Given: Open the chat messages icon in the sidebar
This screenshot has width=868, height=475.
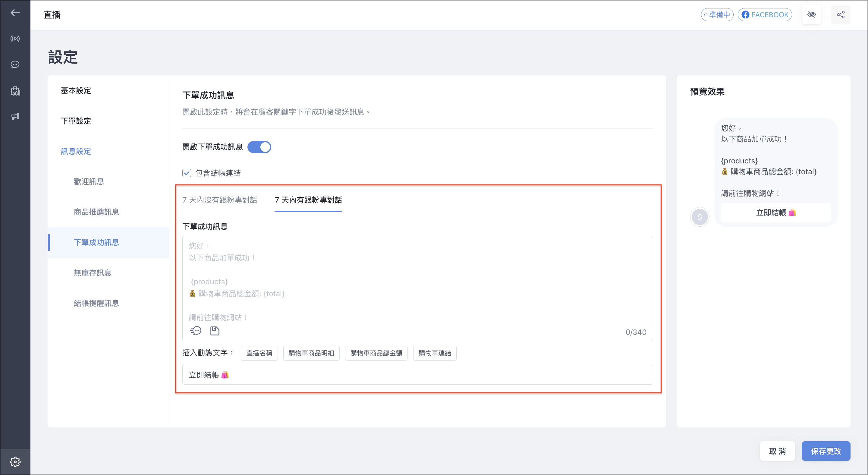Looking at the screenshot, I should coord(15,64).
